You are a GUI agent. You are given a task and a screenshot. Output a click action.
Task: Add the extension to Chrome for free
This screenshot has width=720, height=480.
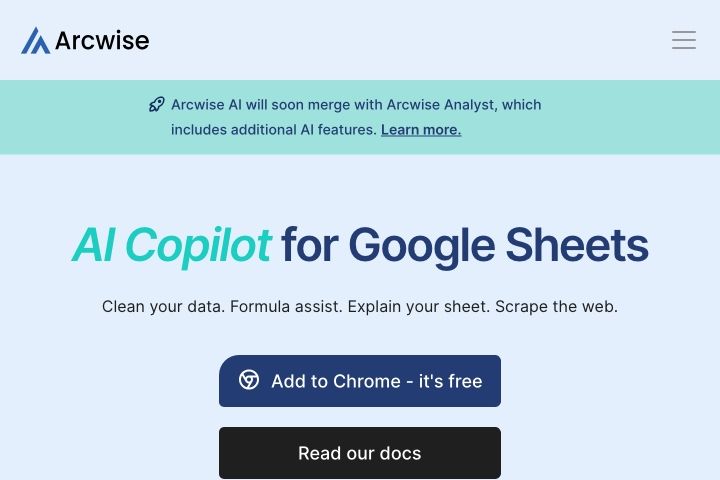click(360, 381)
